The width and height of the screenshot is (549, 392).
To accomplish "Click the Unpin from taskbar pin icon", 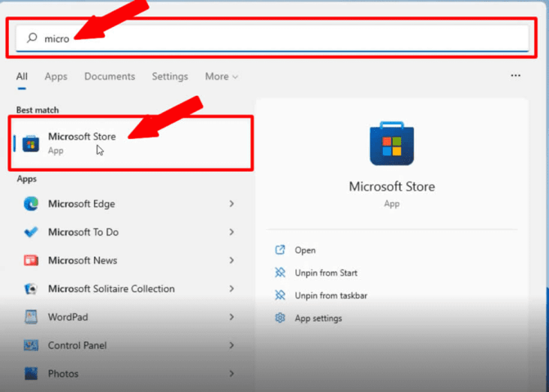I will (x=280, y=295).
